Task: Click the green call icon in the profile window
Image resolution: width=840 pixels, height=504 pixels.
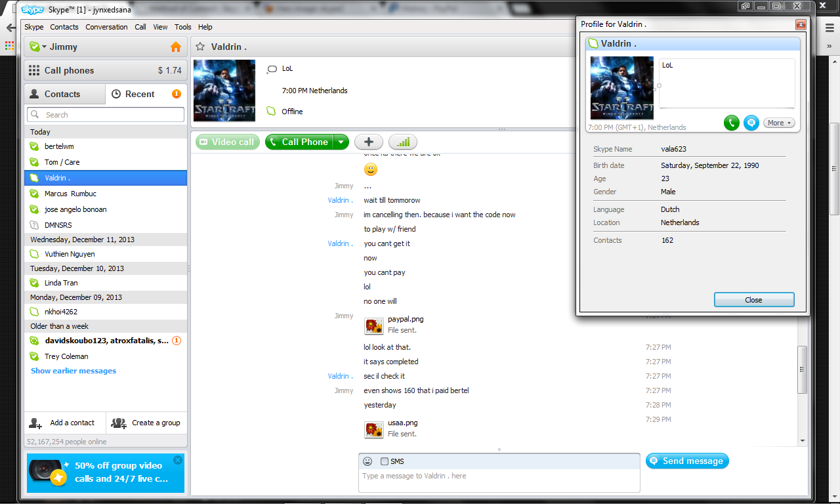Action: pyautogui.click(x=732, y=123)
